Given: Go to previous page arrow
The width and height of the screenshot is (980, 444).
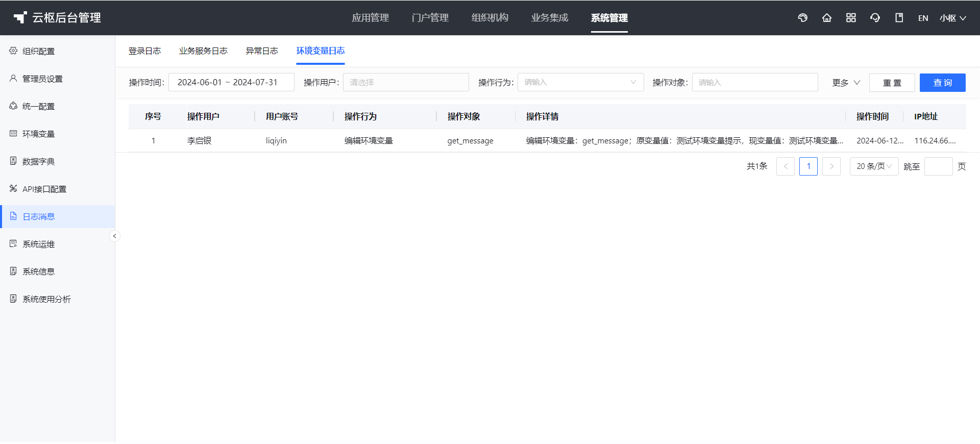Looking at the screenshot, I should (786, 166).
